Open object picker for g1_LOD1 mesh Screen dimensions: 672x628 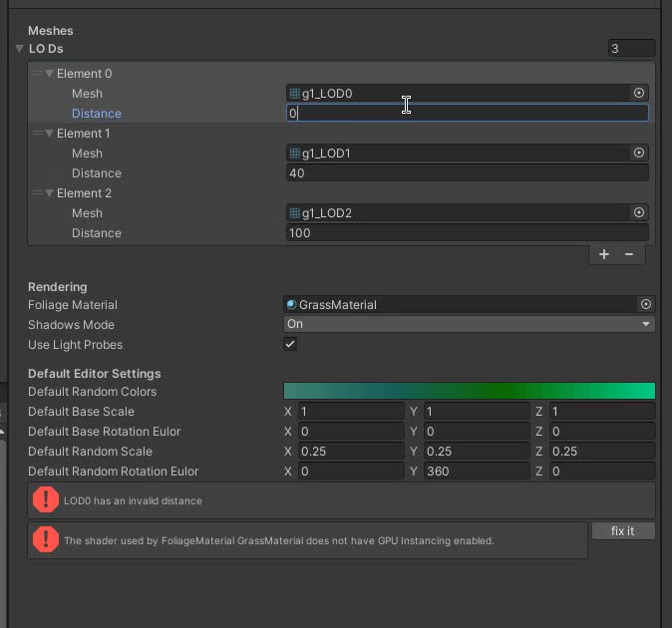[x=639, y=153]
